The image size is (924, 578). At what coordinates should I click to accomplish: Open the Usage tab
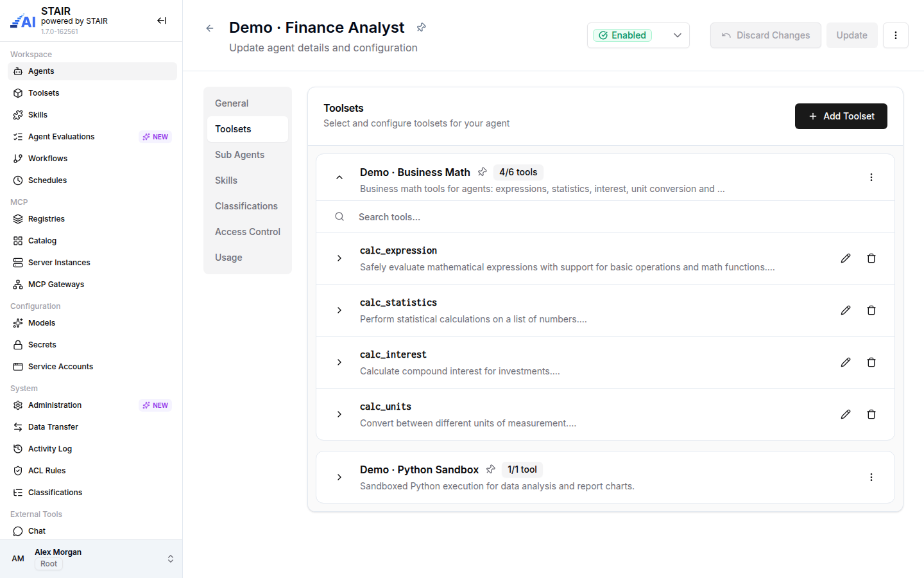coord(248,258)
